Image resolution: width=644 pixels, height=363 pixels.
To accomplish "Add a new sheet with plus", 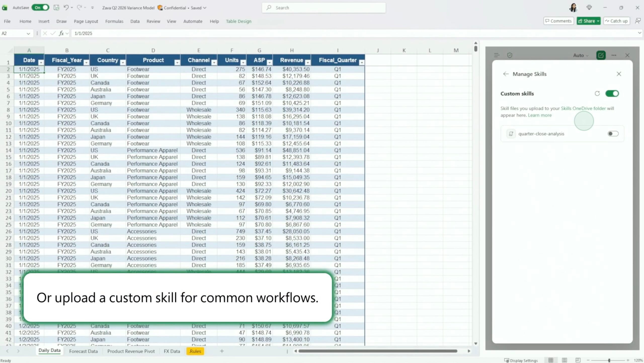I will tap(222, 351).
